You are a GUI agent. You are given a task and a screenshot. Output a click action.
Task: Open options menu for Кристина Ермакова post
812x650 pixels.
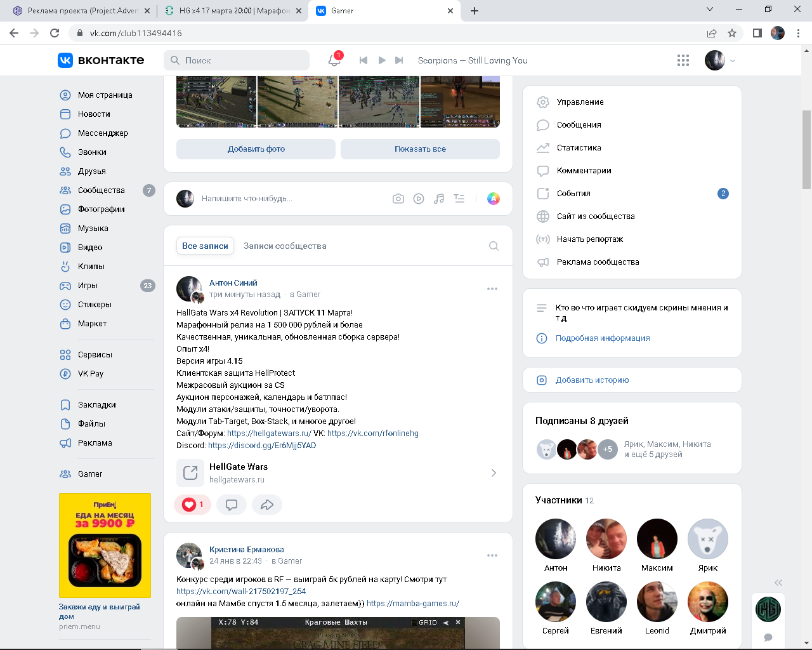tap(492, 555)
